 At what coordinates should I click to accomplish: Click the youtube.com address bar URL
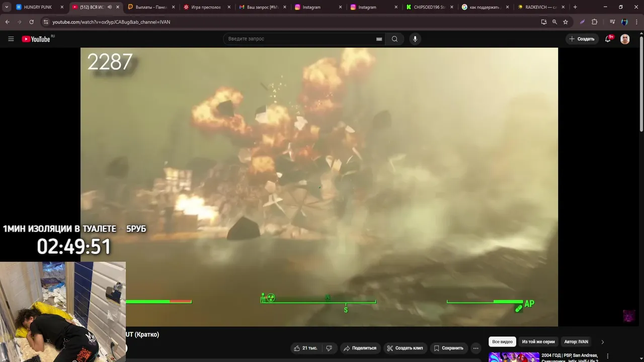coord(111,22)
